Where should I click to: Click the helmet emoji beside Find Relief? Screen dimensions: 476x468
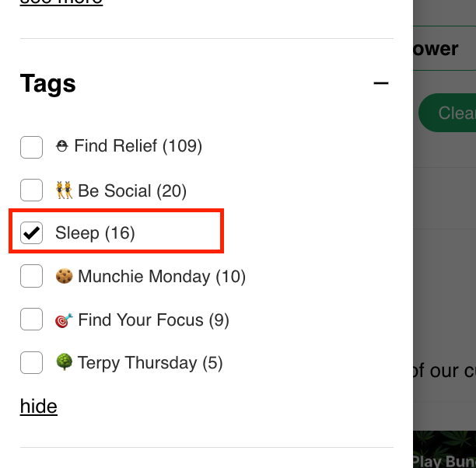[62, 146]
